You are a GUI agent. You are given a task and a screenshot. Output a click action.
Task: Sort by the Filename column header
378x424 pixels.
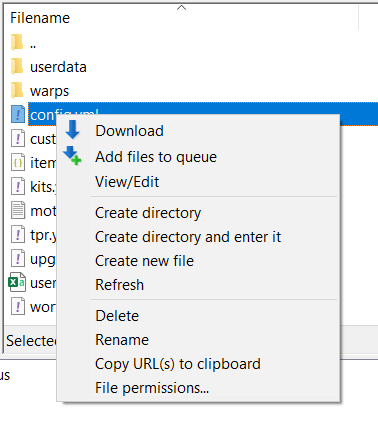[x=40, y=18]
